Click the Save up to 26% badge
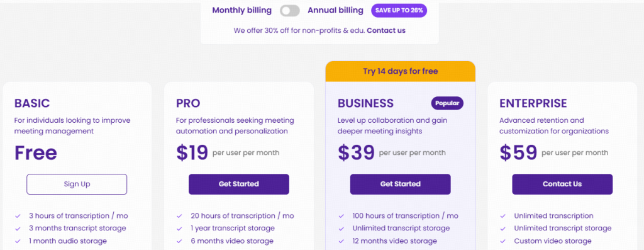Screen dimensions: 644x250 pos(399,10)
